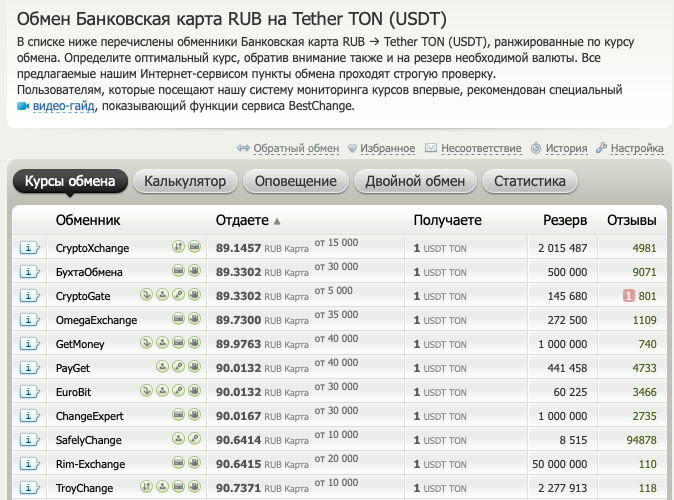Click curved arrow icon in CryptoGate row
Viewport: 674px width, 500px height.
tap(147, 294)
